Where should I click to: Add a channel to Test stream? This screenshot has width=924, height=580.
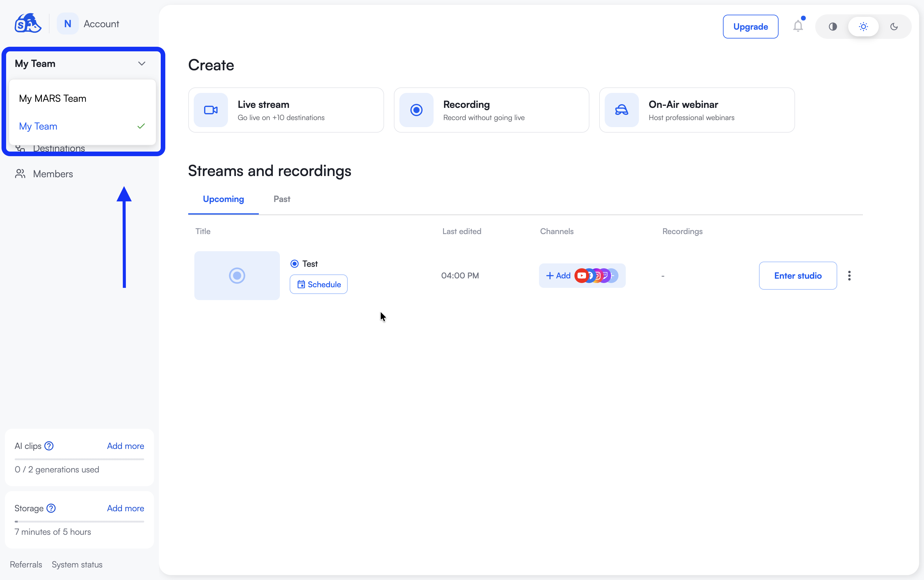click(x=558, y=275)
